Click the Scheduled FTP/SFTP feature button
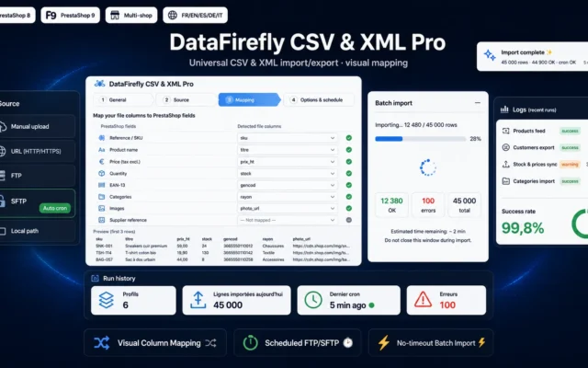The height and width of the screenshot is (368, 588). 298,343
